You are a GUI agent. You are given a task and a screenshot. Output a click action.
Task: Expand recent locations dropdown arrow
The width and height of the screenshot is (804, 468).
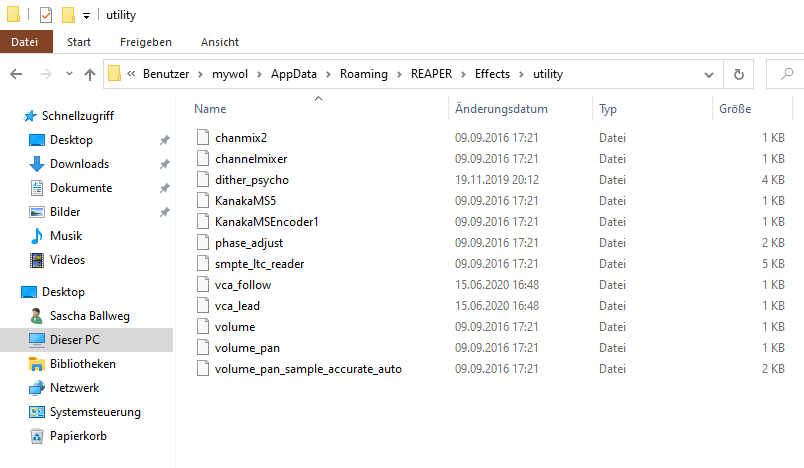coord(69,74)
